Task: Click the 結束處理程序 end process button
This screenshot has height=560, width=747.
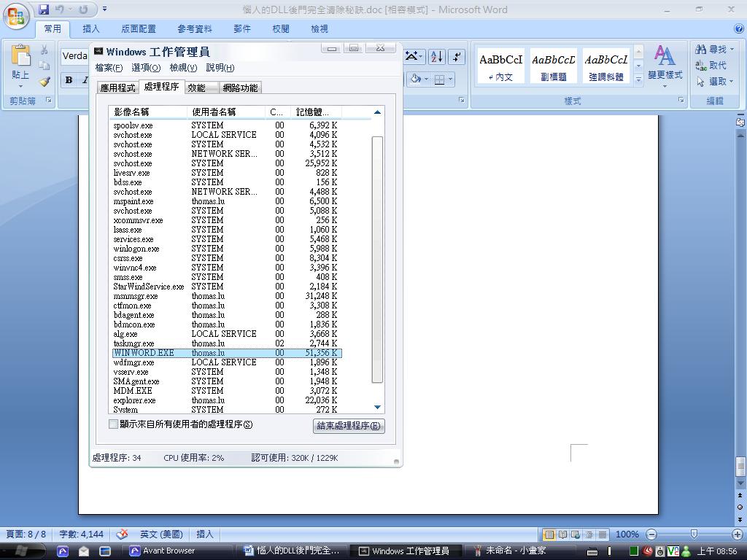Action: tap(349, 426)
